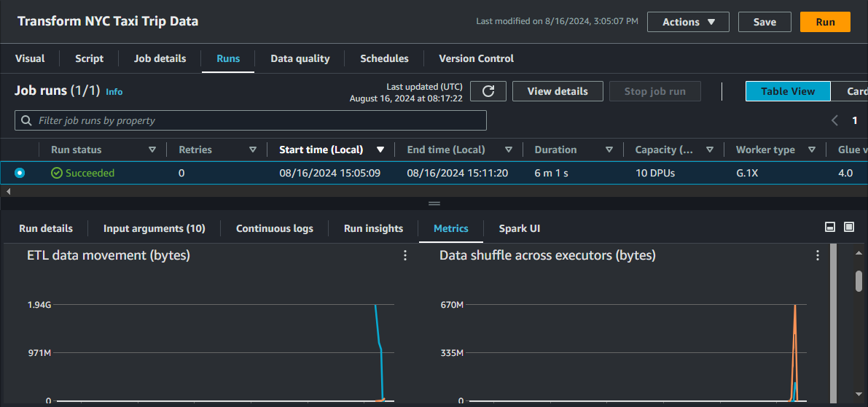Select the Runs tab
Viewport: 868px width, 407px height.
point(228,58)
